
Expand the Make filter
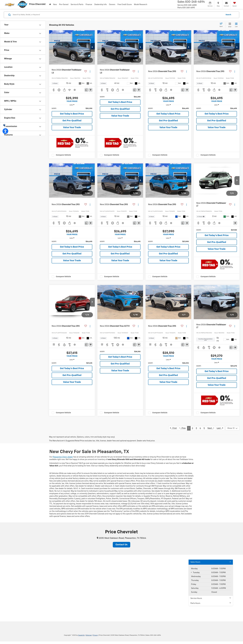tap(23, 33)
